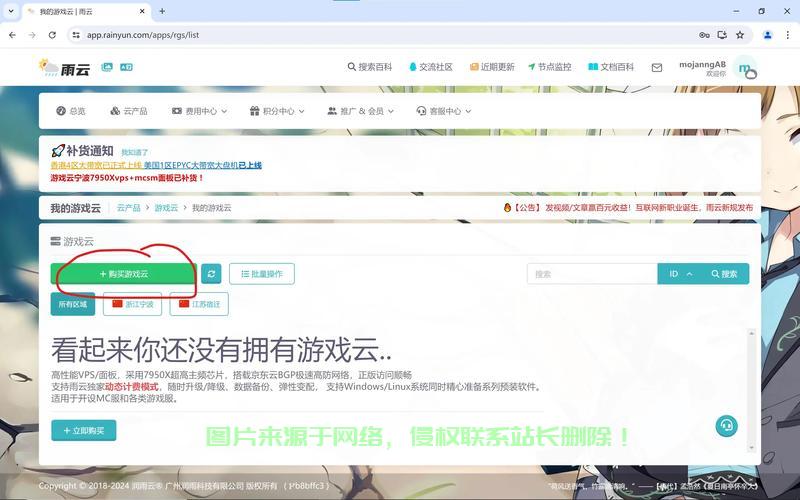Click the 游戏云 section heading

click(72, 241)
